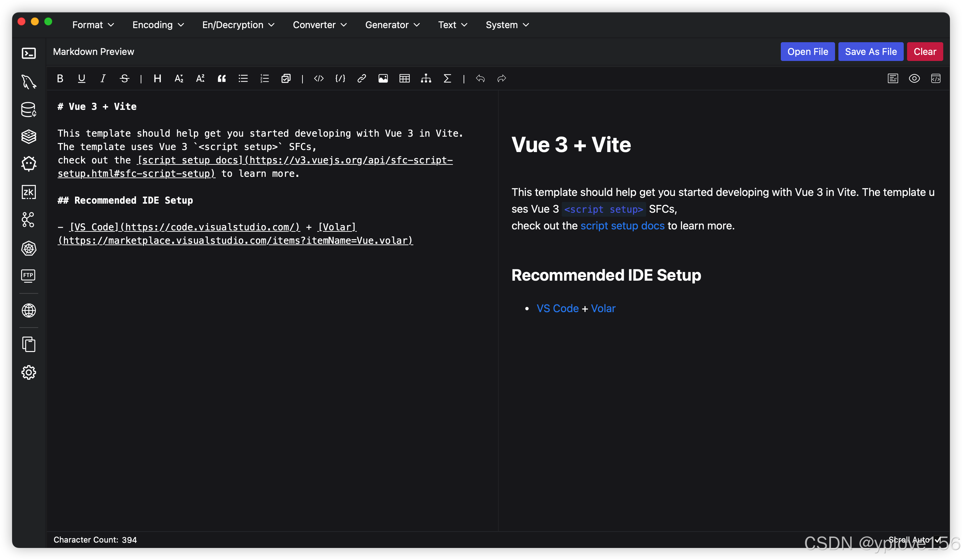Click the undo arrow in the toolbar
Image resolution: width=962 pixels, height=560 pixels.
click(x=480, y=79)
